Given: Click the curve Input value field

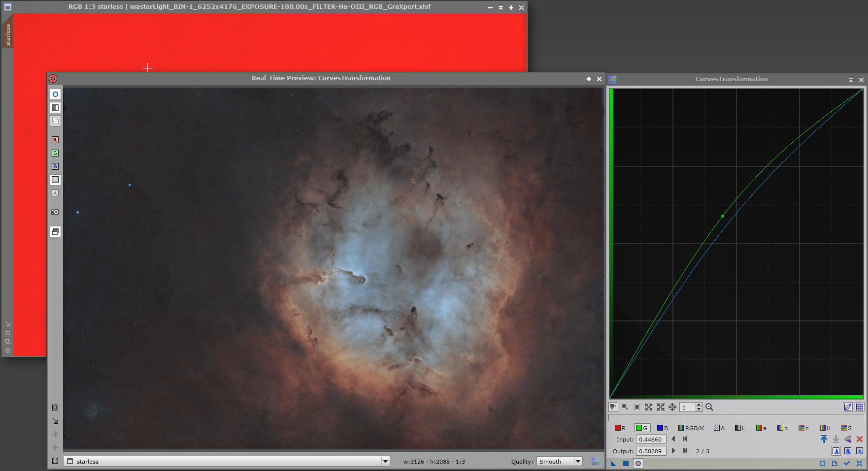Looking at the screenshot, I should coord(651,440).
